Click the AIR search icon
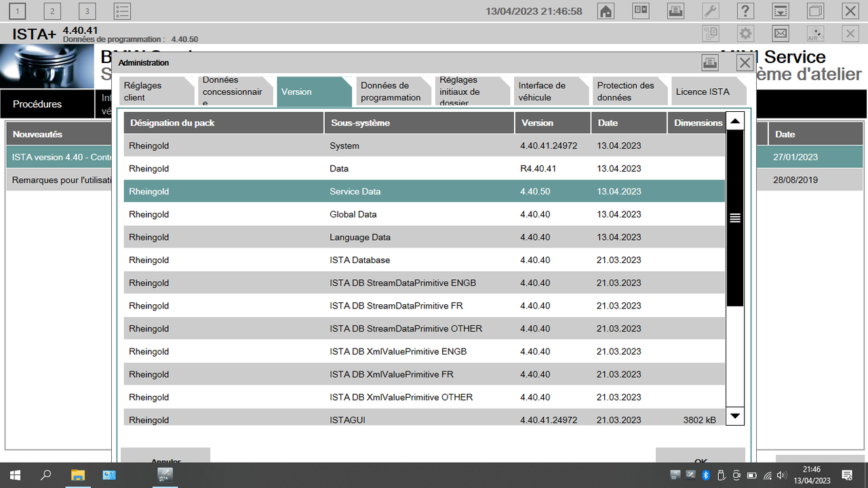The width and height of the screenshot is (868, 488). 815,33
